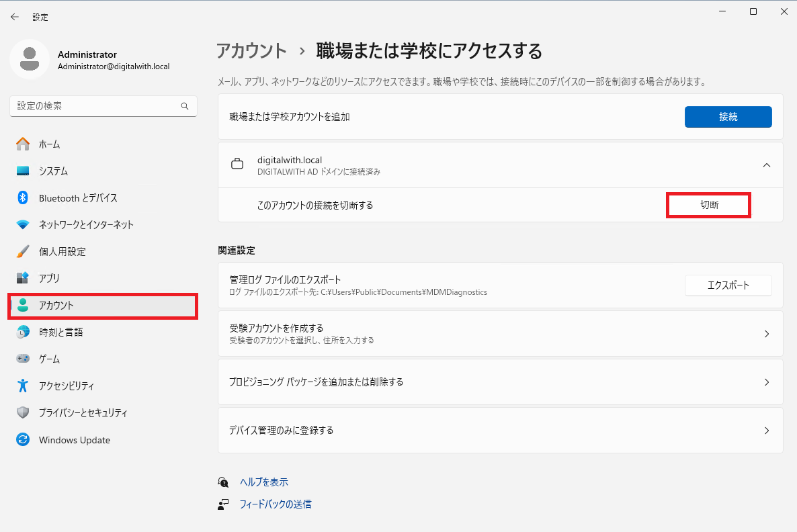Open 受験アカウントを作成する chevron
Viewport: 797px width, 532px height.
(x=767, y=334)
